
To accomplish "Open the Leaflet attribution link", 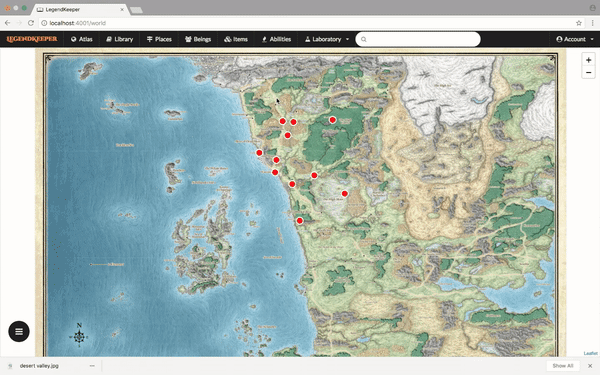I will (x=590, y=353).
